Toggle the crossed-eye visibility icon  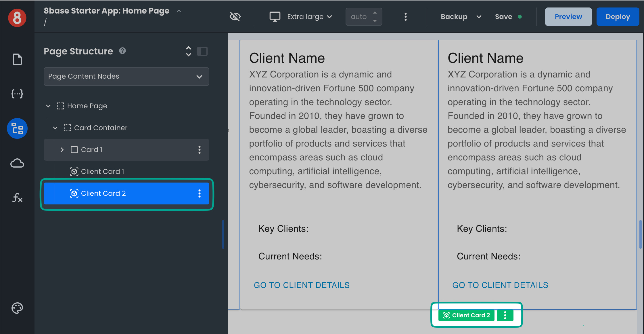[235, 17]
